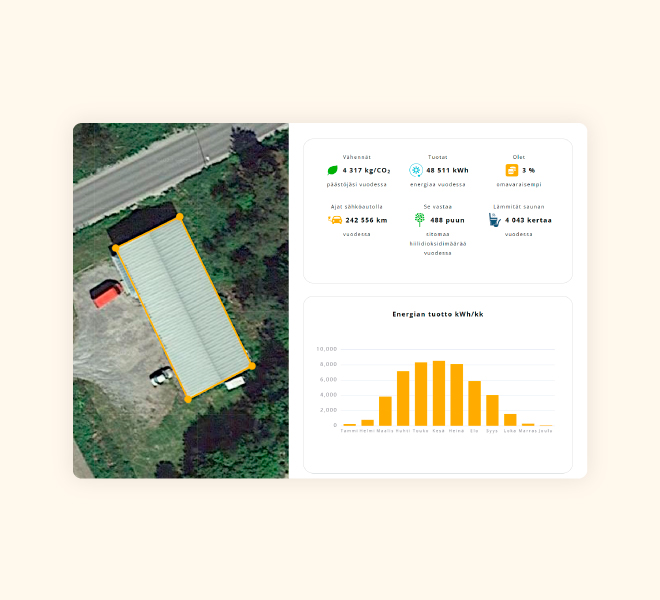Click the rightmost corner handle of roof outline

[x=252, y=366]
